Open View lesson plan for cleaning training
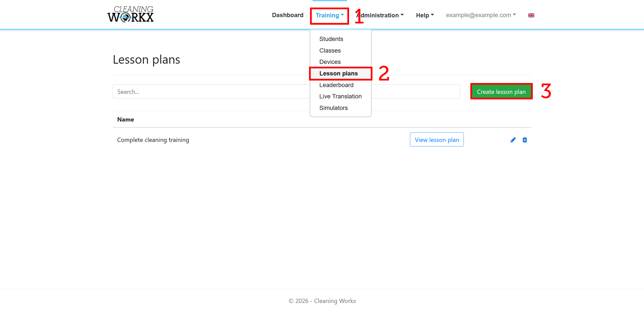 click(437, 140)
